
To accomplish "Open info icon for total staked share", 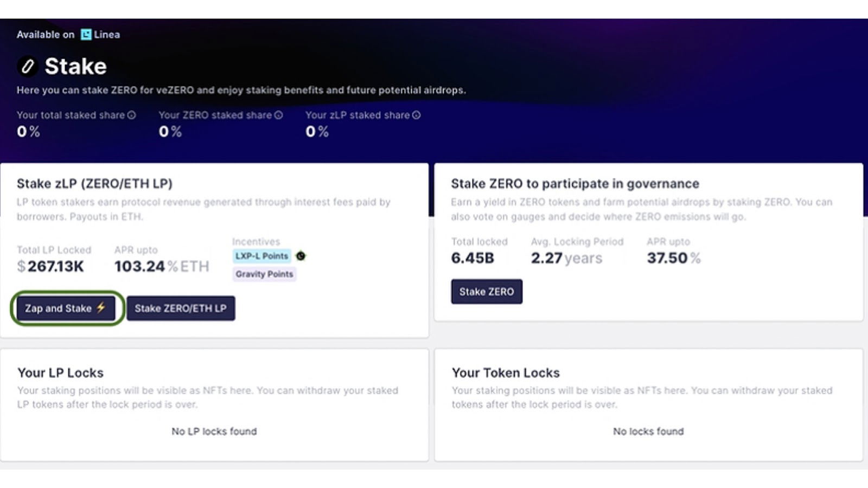I will 131,115.
